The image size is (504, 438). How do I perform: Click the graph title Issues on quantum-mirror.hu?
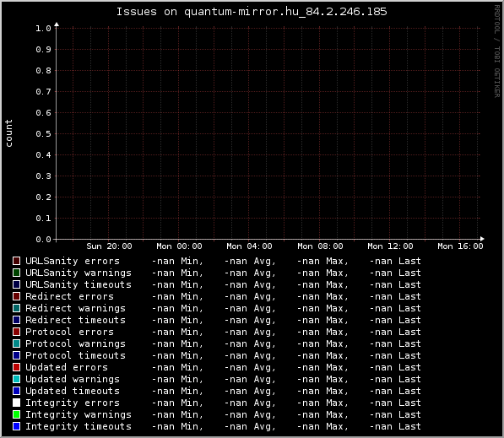click(252, 12)
